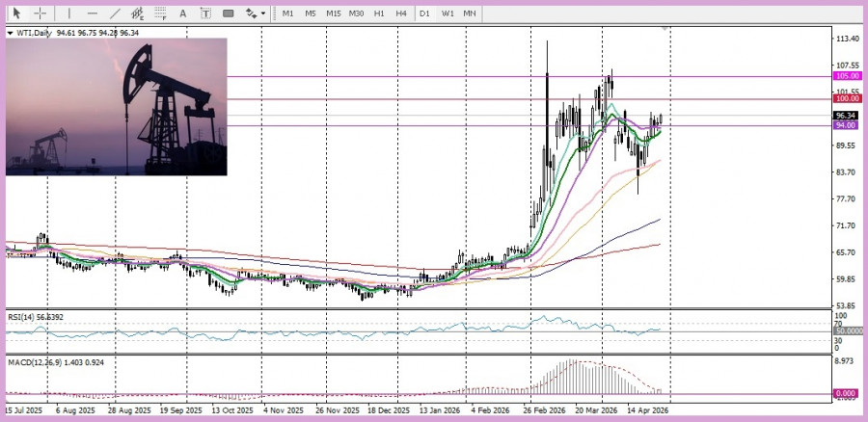Click the equidistant channel tool
868x422 pixels.
point(138,13)
